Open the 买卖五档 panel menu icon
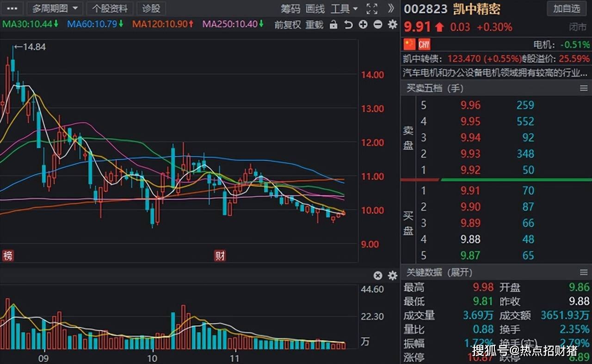592x364 pixels. tap(584, 88)
